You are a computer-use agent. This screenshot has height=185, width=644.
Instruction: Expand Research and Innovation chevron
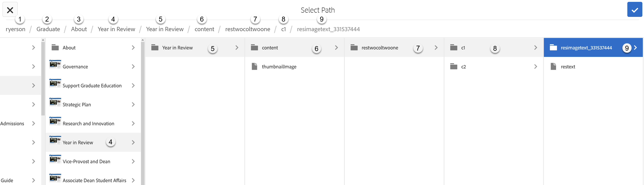point(133,123)
